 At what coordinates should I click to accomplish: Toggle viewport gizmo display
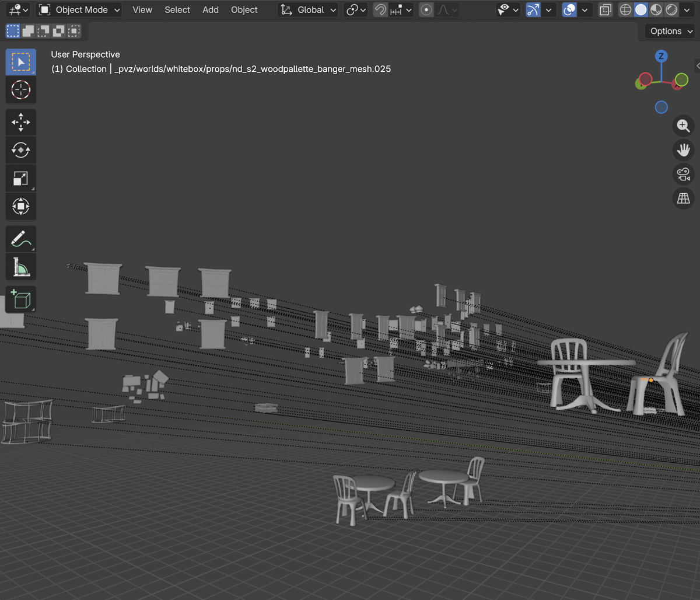[x=533, y=10]
